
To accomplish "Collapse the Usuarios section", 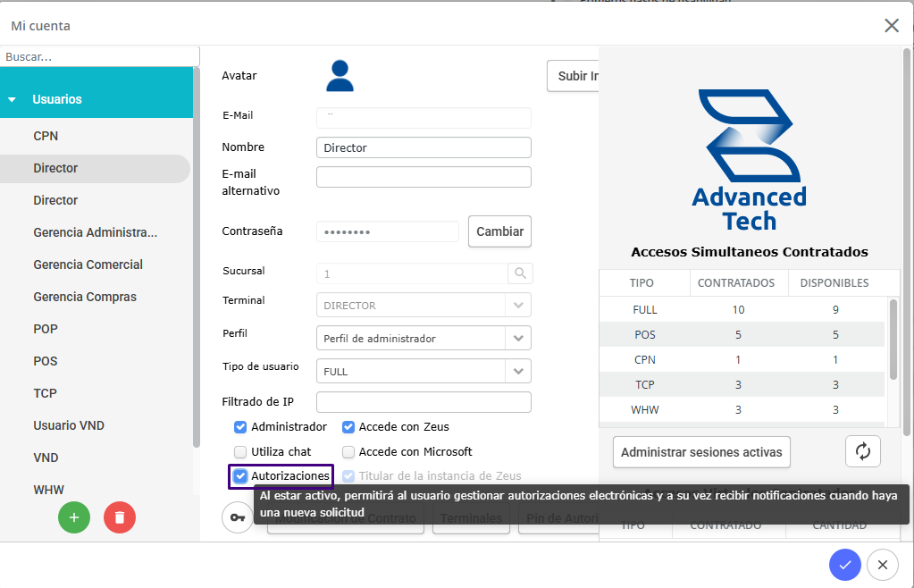I will click(13, 99).
